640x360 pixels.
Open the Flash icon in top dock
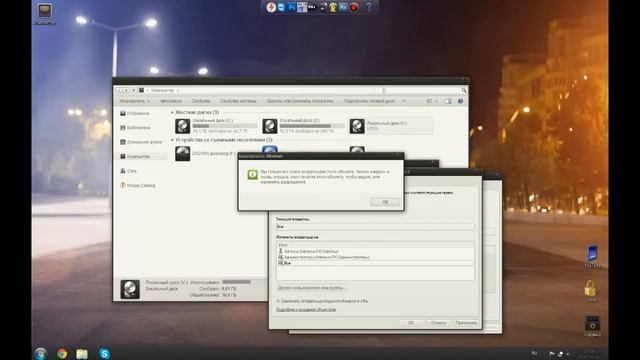coord(271,7)
